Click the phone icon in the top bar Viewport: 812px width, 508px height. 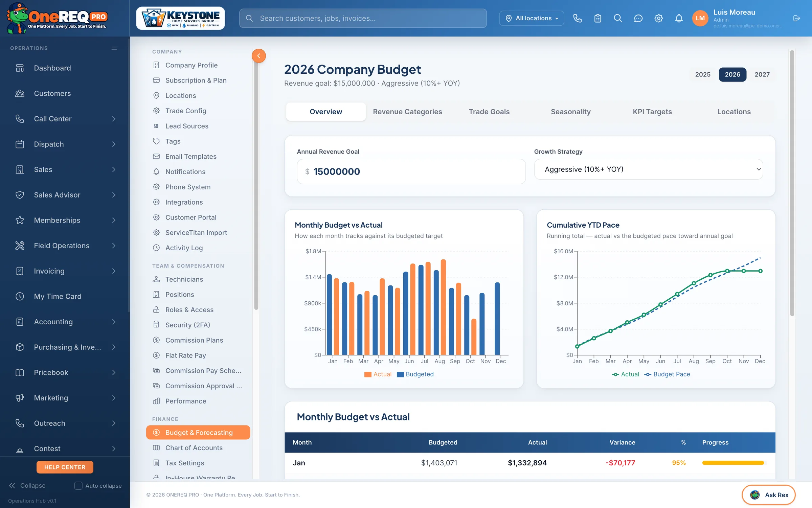[577, 18]
